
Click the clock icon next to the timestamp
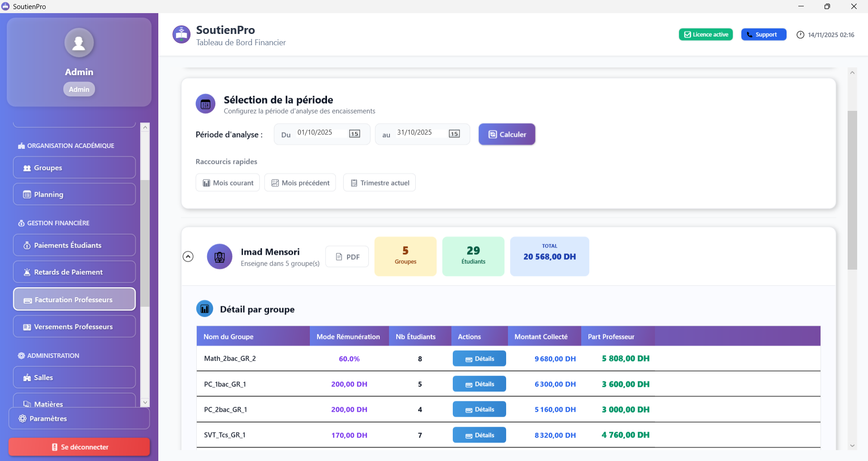(800, 34)
